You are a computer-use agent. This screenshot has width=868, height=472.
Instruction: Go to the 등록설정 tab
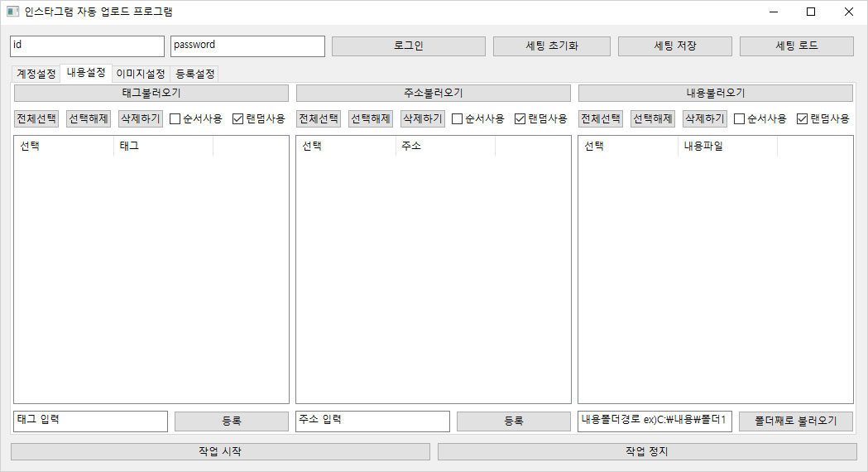pyautogui.click(x=194, y=74)
